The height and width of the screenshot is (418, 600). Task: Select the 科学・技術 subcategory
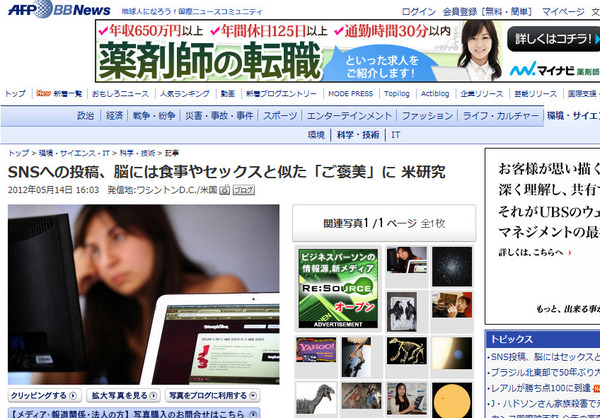358,135
